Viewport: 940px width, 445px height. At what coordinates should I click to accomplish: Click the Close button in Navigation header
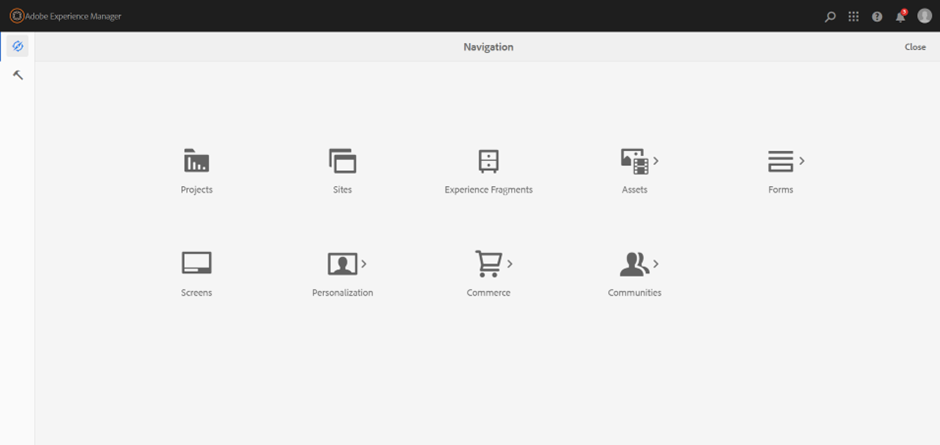click(914, 47)
